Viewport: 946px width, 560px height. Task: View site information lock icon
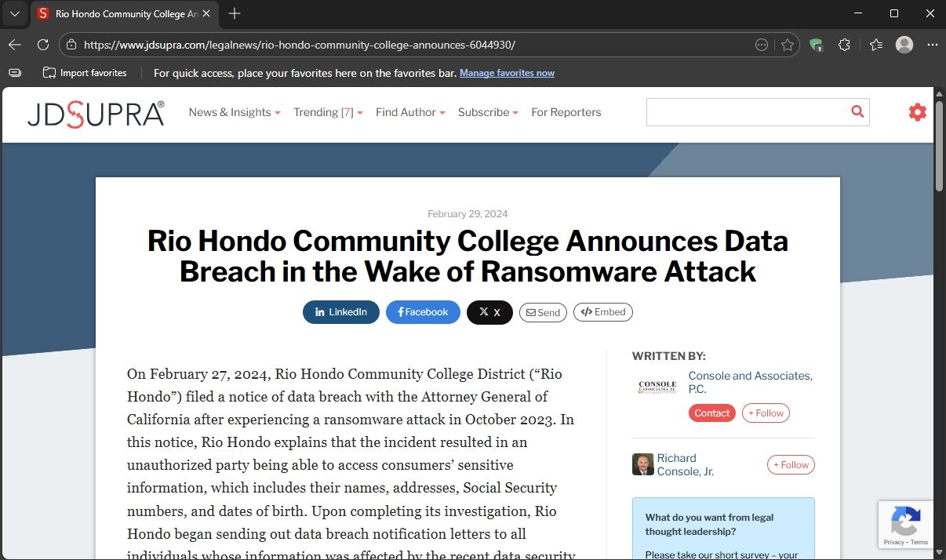71,45
